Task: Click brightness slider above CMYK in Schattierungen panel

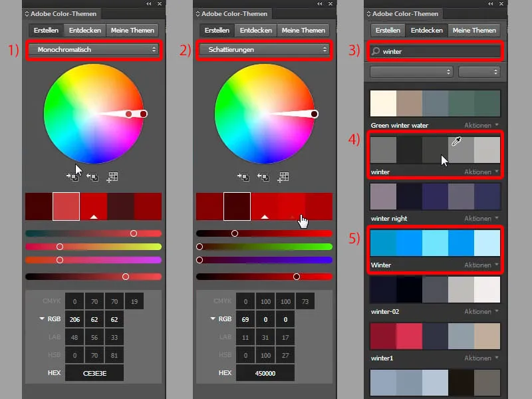Action: tap(264, 277)
